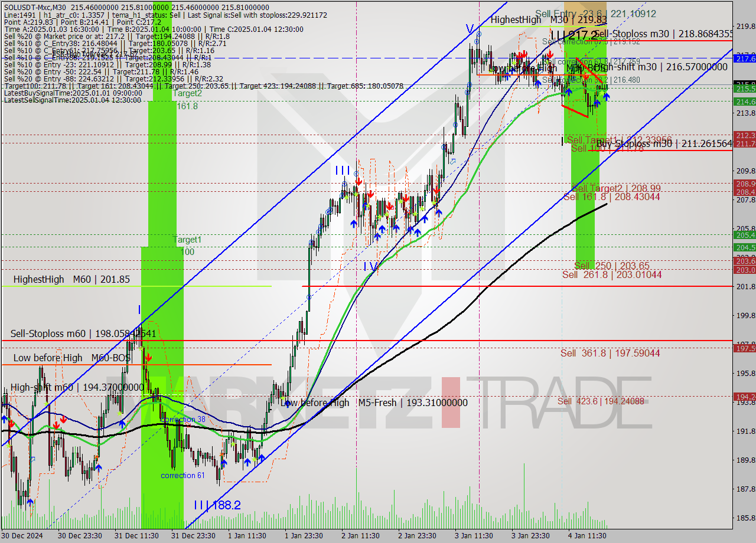Click the 199.8 price axis value

coord(745,315)
